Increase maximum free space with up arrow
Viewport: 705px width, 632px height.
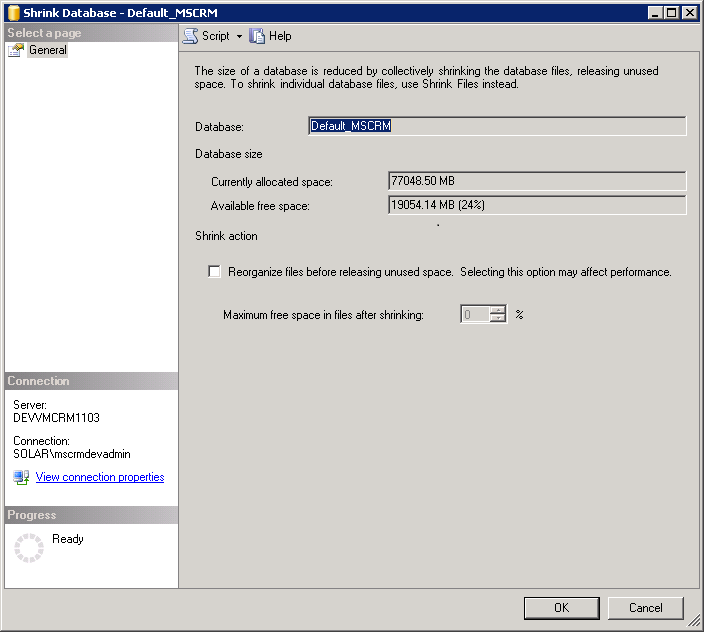[x=498, y=310]
